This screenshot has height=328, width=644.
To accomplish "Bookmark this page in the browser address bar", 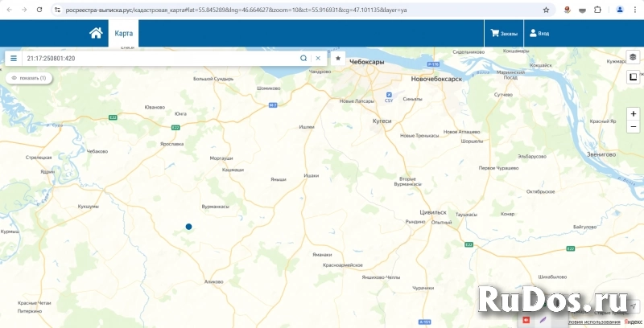I will pyautogui.click(x=546, y=10).
